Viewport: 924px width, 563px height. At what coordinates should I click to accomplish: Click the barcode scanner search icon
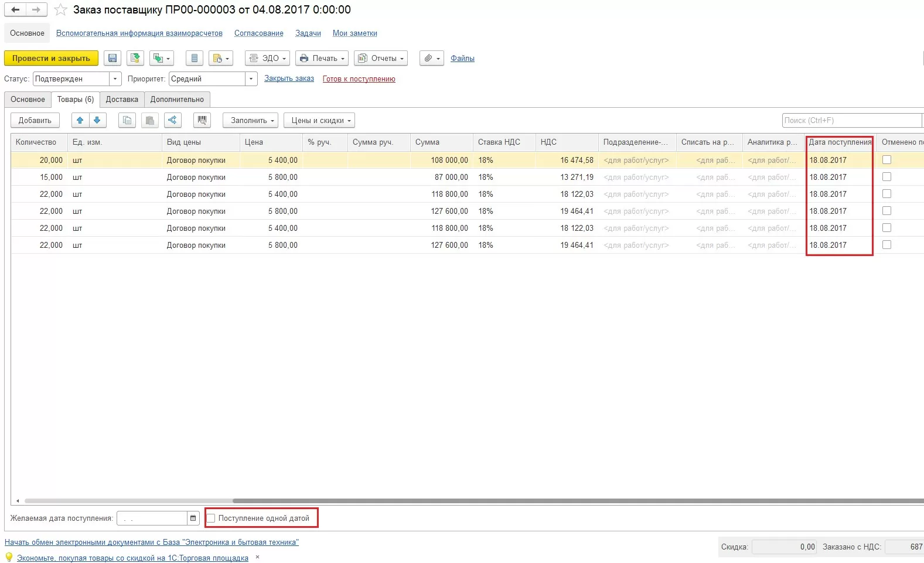202,121
